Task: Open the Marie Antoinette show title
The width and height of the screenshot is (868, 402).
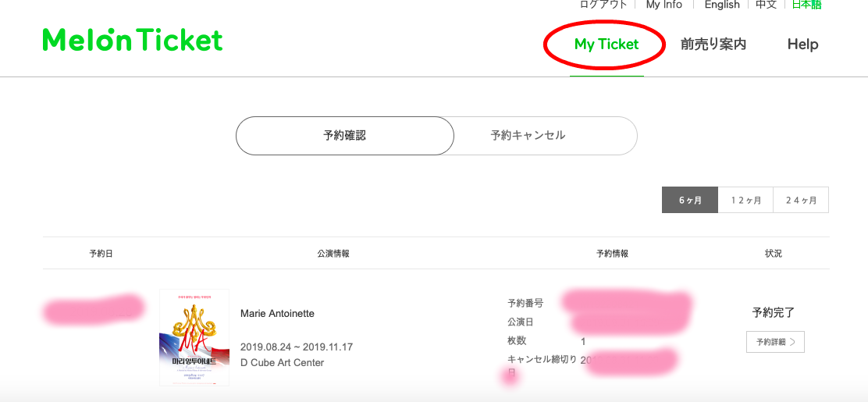Action: (x=277, y=314)
